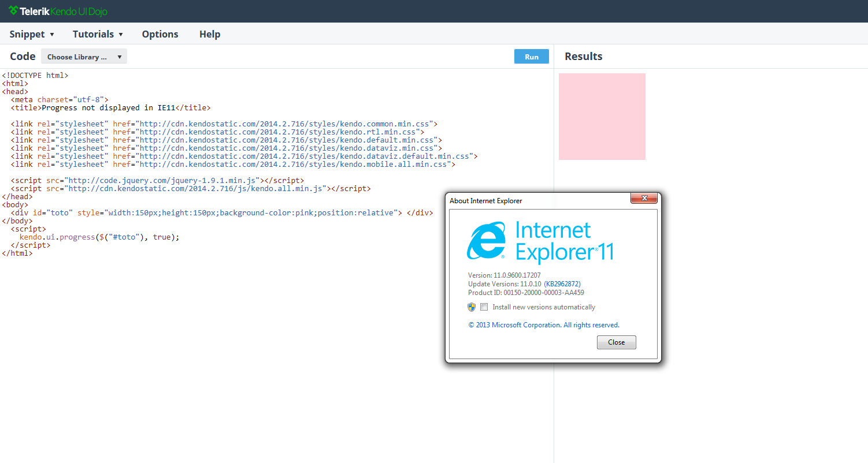Screen dimensions: 868x463
Task: Click the div id="toto" code line
Action: [x=221, y=213]
